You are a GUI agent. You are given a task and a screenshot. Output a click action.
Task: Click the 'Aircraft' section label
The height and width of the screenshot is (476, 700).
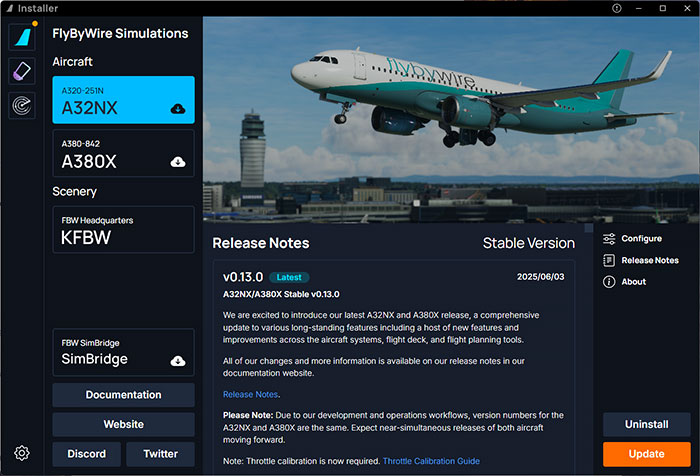[72, 62]
